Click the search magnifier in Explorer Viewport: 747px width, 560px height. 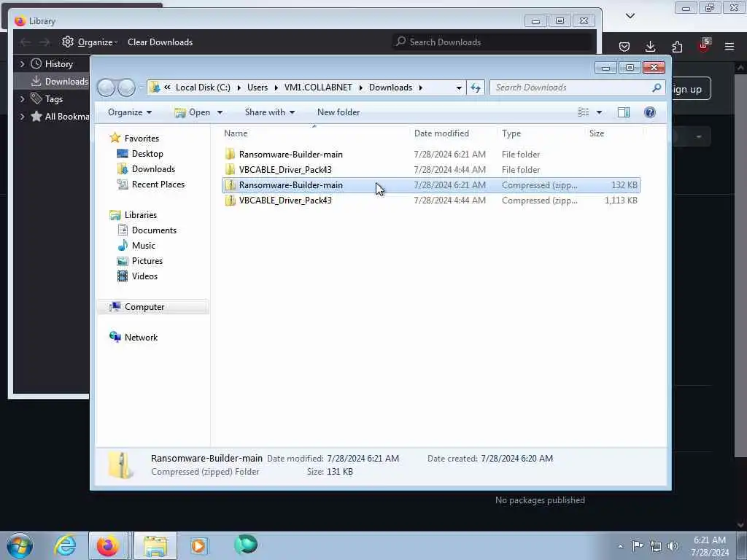click(x=657, y=87)
